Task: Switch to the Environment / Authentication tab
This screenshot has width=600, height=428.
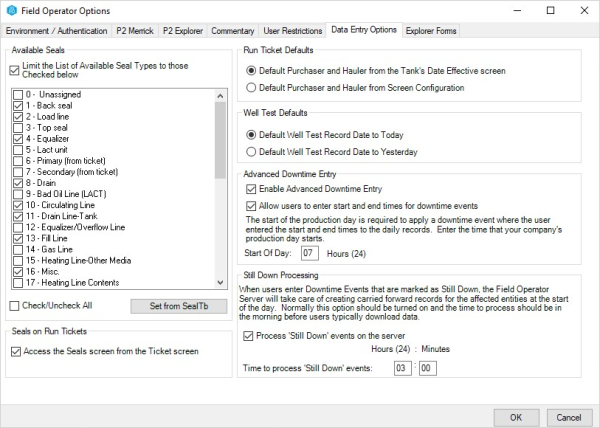Action: 56,32
